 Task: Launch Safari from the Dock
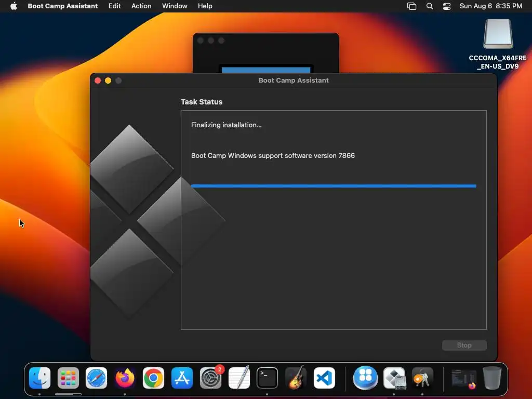pyautogui.click(x=96, y=378)
